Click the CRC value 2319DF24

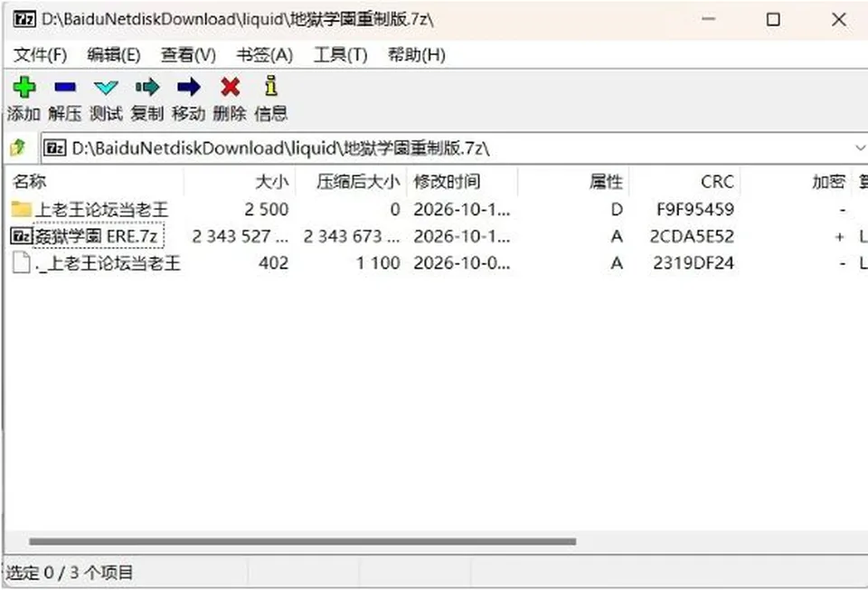693,263
